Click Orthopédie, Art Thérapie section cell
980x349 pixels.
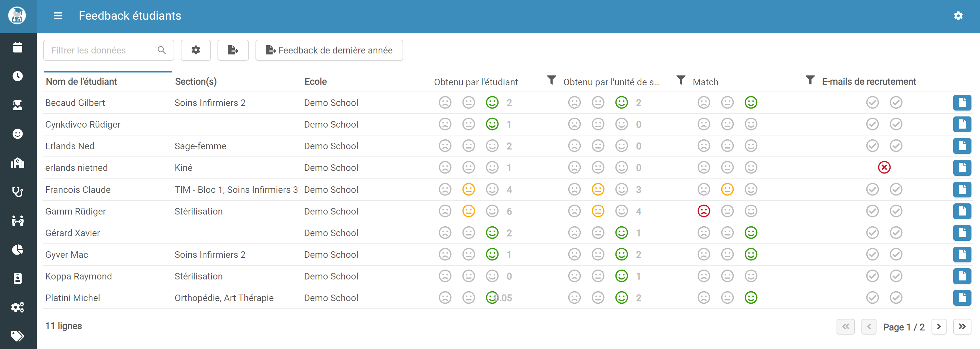click(224, 298)
